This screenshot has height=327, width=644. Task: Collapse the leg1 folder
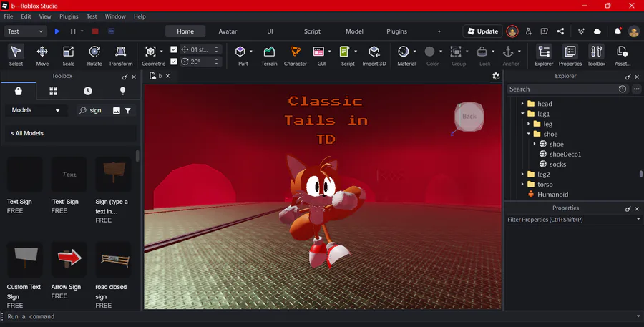(x=522, y=114)
